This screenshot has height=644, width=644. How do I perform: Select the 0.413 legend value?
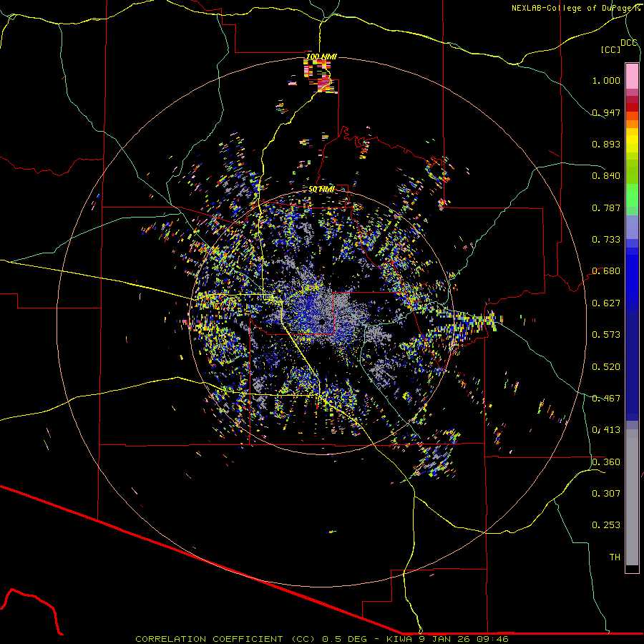(606, 430)
